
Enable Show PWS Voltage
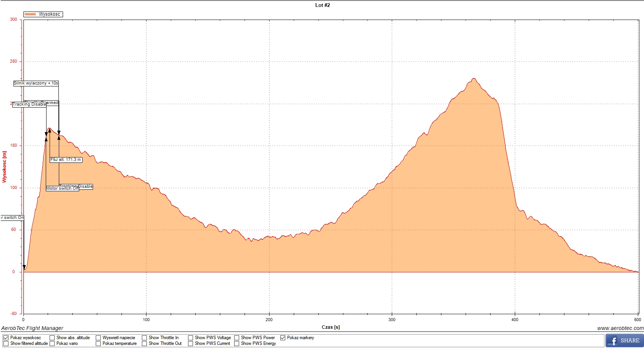pos(191,338)
